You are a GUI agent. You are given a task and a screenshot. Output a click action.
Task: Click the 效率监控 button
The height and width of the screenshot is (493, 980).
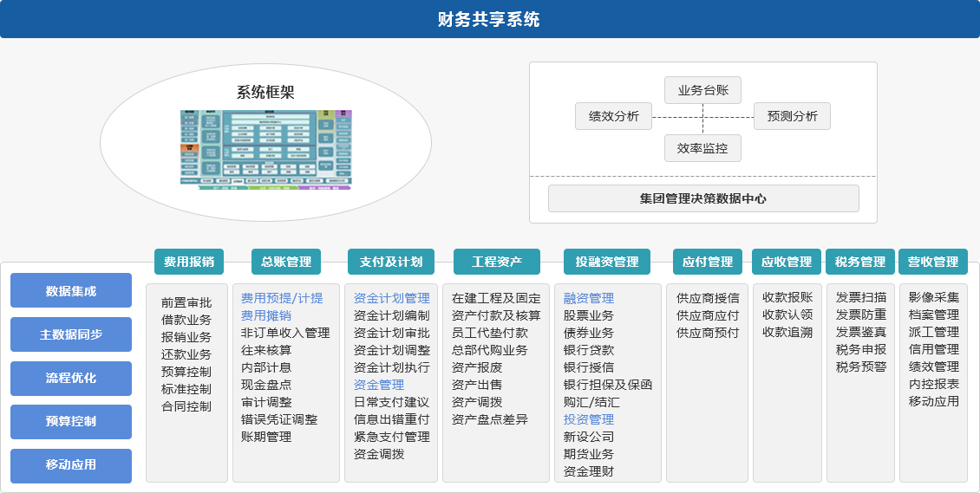702,148
